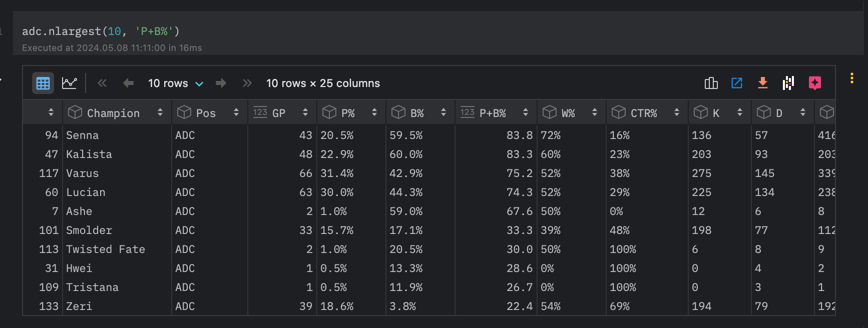
Task: Open the three-dot cell options menu
Action: [851, 78]
